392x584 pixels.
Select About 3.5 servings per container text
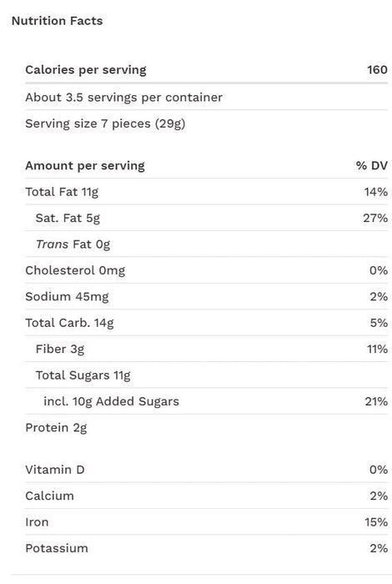point(123,98)
